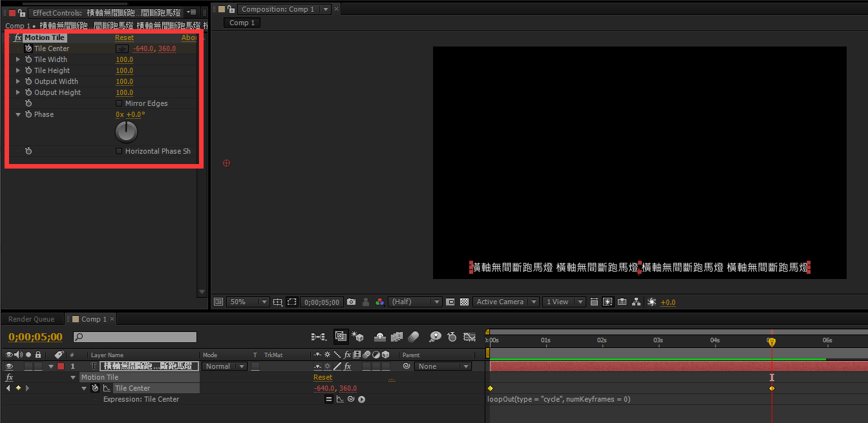The width and height of the screenshot is (868, 423).
Task: Hide layer 1 with the eye toggle
Action: 9,366
